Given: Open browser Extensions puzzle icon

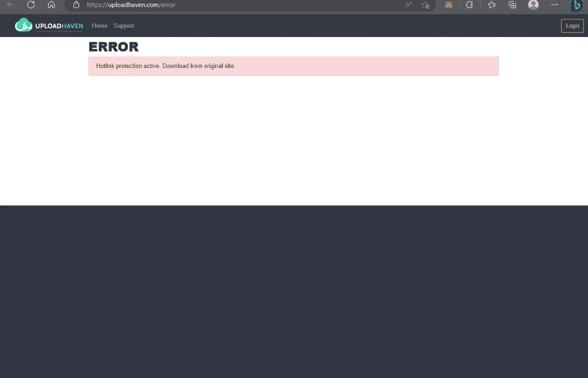Looking at the screenshot, I should 469,5.
